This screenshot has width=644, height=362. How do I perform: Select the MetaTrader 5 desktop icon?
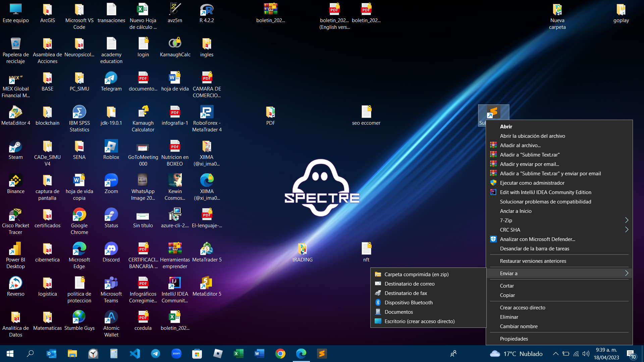tap(207, 252)
